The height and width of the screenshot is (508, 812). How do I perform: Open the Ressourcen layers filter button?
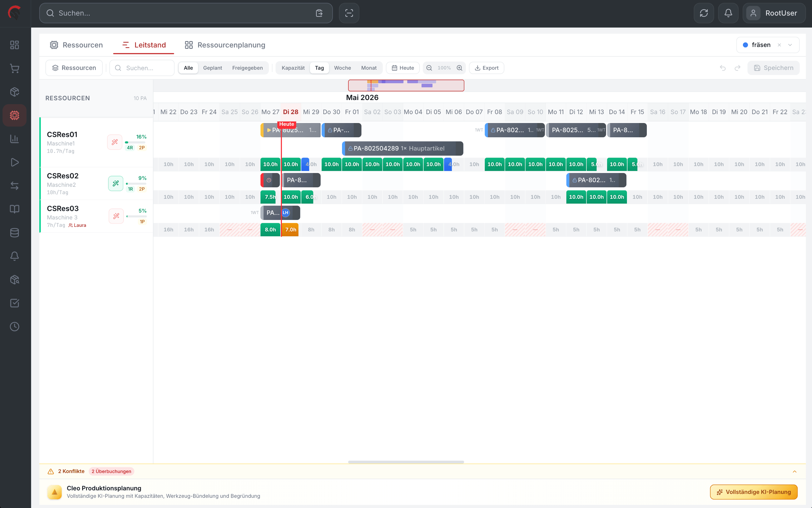point(74,68)
